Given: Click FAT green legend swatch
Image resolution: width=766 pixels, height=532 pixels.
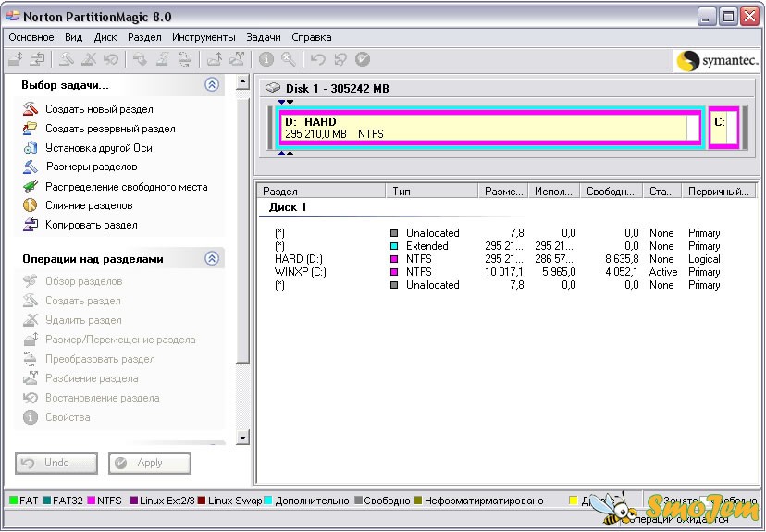Looking at the screenshot, I should (x=13, y=501).
